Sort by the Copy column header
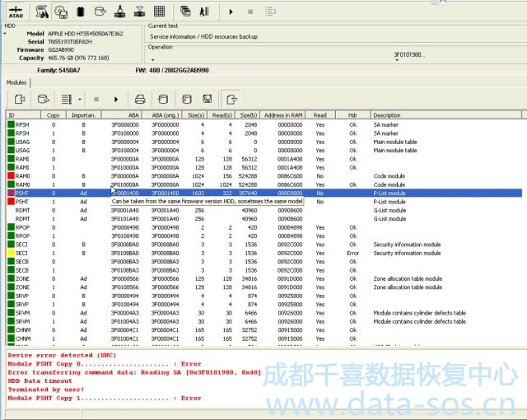 pyautogui.click(x=54, y=115)
